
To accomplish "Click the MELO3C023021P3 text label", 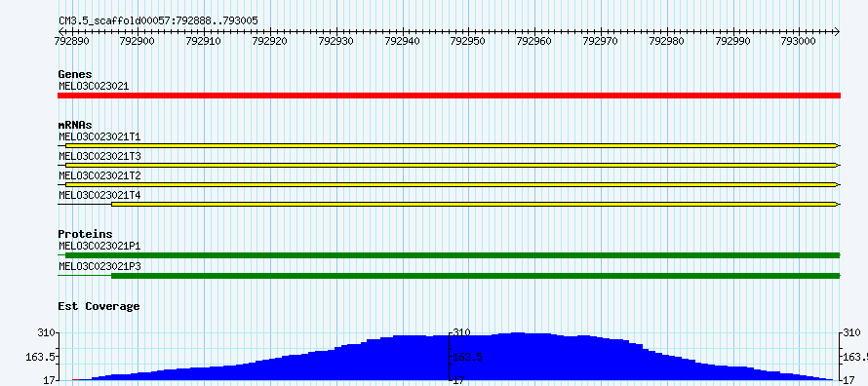I will [x=99, y=266].
